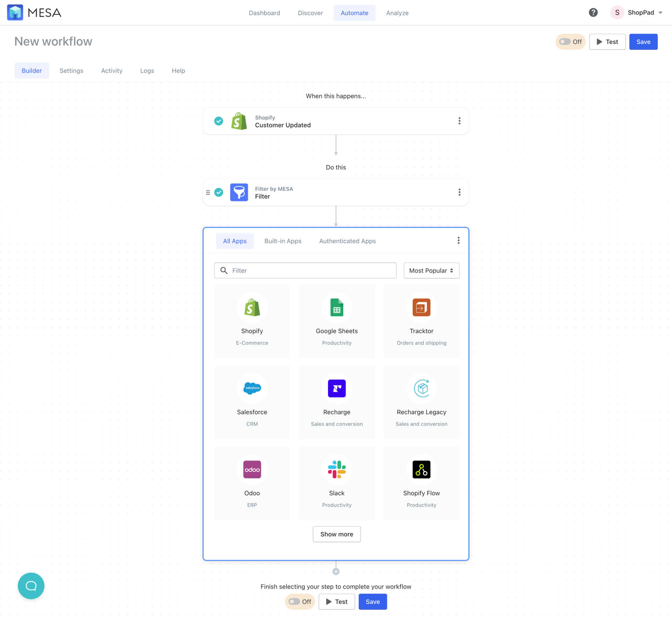Open the Customer Updated step options menu
The image size is (672, 617).
459,121
